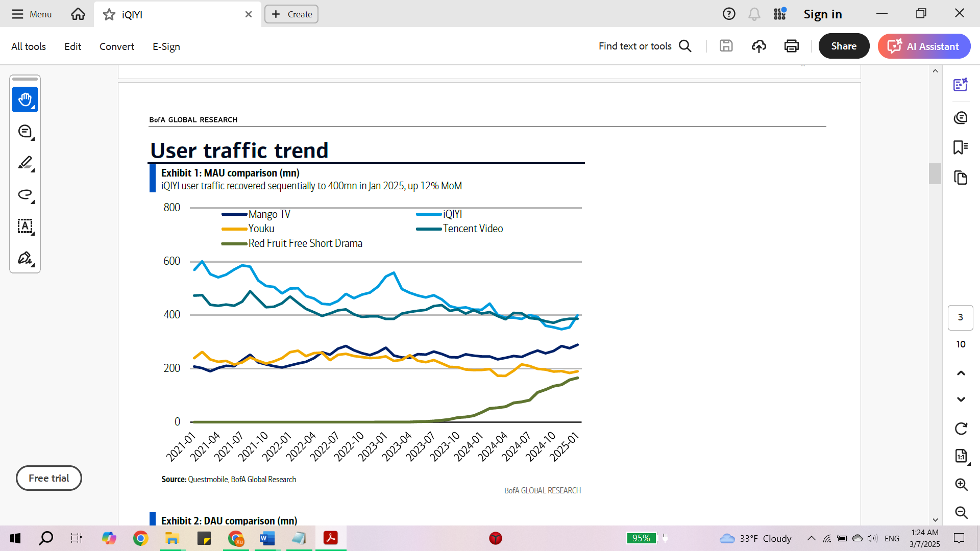Click the vertical scrollbar thumb
This screenshot has width=980, height=551.
(935, 173)
